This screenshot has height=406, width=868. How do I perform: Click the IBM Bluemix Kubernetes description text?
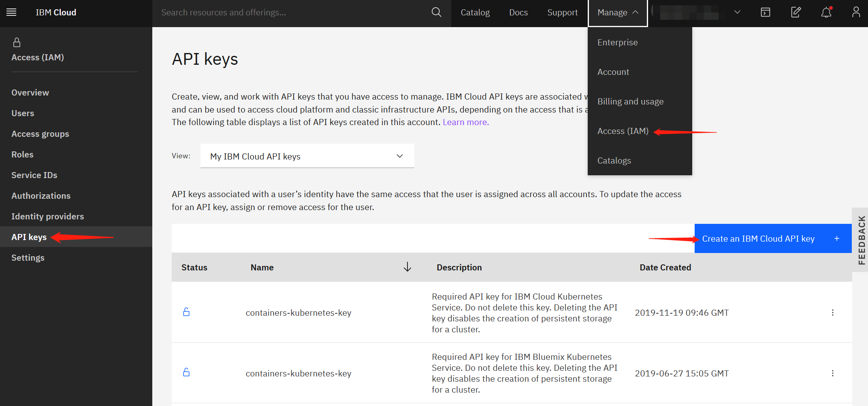[x=525, y=373]
